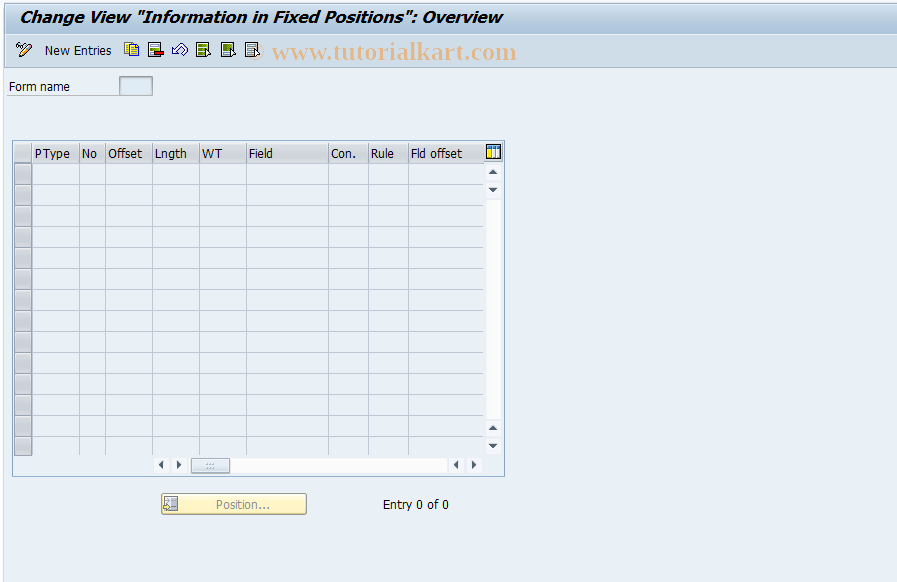
Task: Click the Offset column header
Action: [x=129, y=153]
